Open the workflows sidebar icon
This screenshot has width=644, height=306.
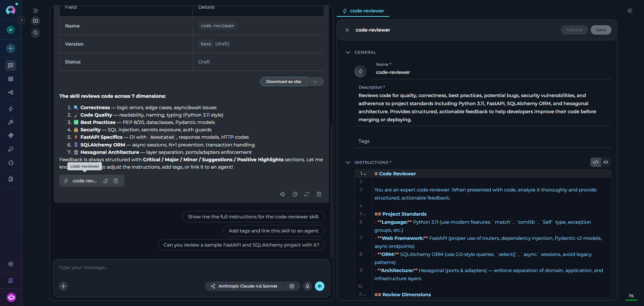tap(11, 92)
